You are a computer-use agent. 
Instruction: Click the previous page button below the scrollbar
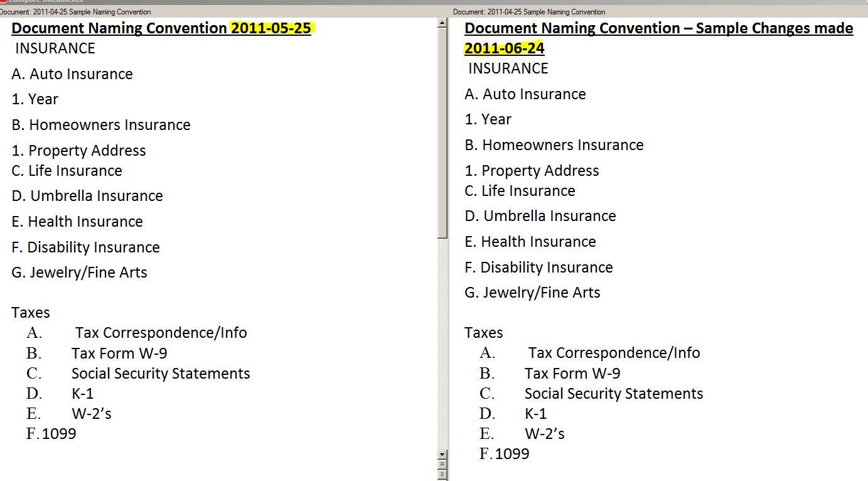[442, 465]
